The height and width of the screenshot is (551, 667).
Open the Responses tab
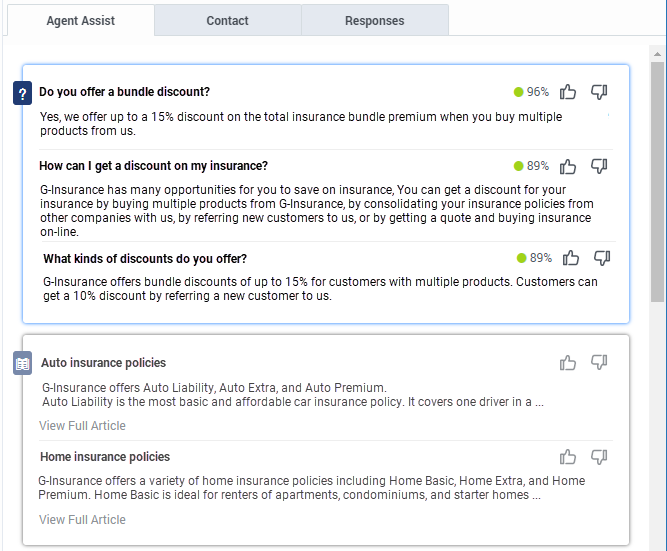[x=375, y=20]
